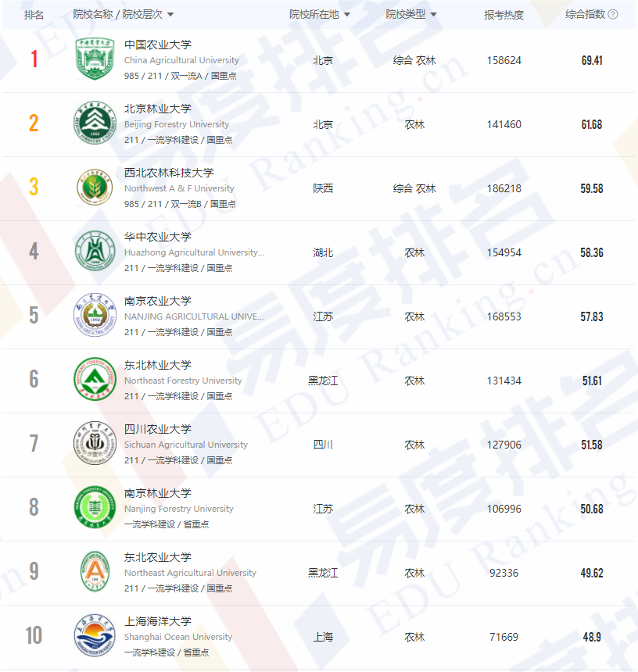
Task: Click Nanjing Forestry University logo
Action: point(94,508)
